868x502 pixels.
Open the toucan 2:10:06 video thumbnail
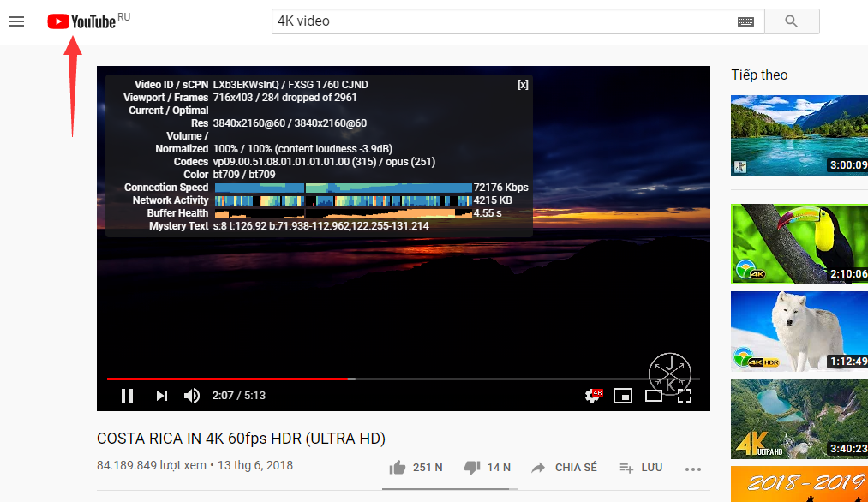click(x=799, y=244)
